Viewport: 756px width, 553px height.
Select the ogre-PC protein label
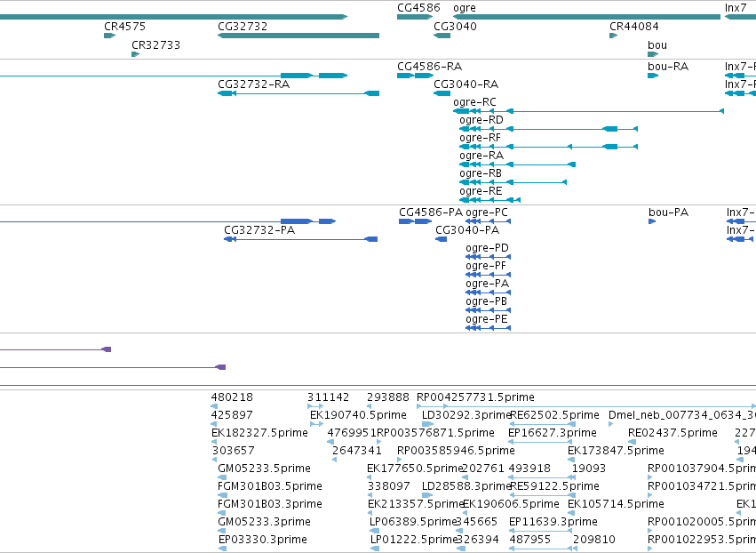pyautogui.click(x=487, y=212)
